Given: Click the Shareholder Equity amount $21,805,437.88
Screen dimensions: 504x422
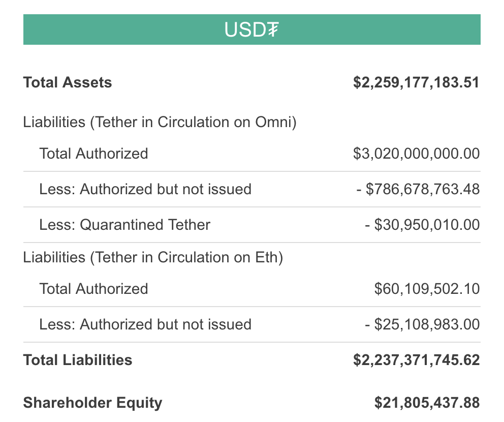Looking at the screenshot, I should 427,403.
